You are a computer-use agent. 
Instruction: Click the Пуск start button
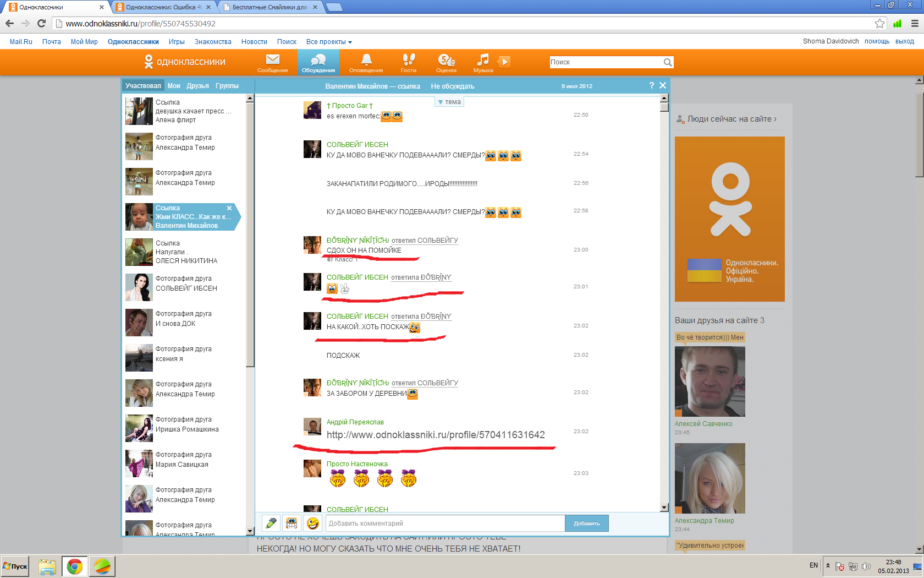[x=15, y=566]
